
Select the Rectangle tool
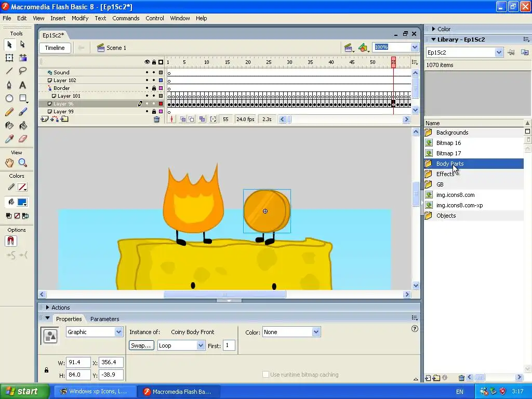tap(23, 98)
